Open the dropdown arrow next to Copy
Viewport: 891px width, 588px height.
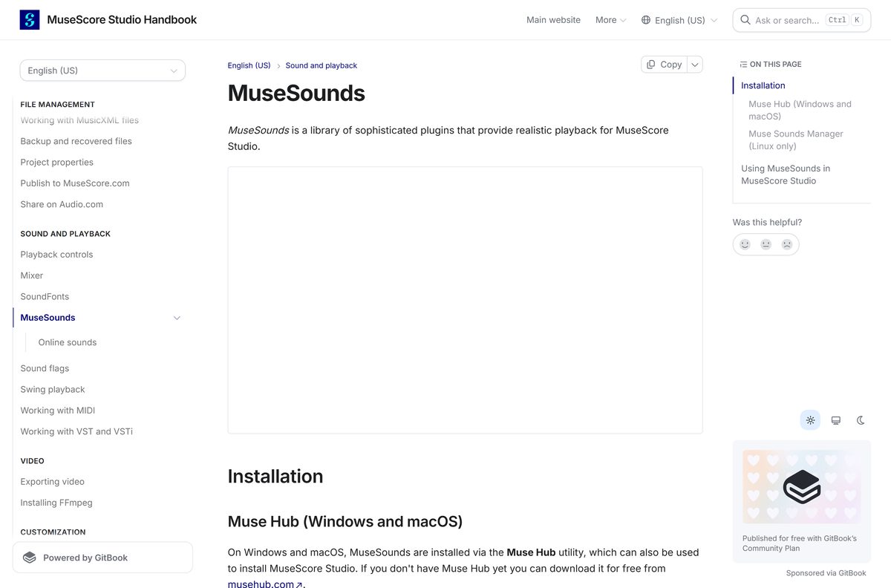pyautogui.click(x=695, y=65)
